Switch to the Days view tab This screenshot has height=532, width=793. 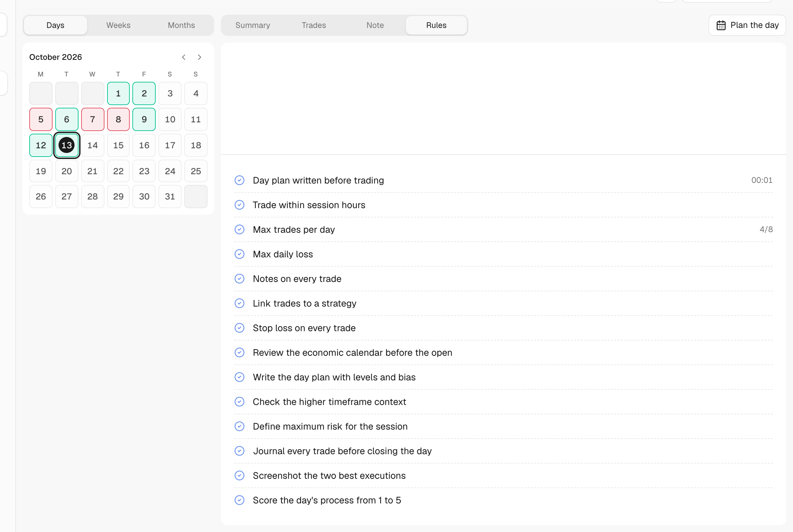[x=55, y=25]
